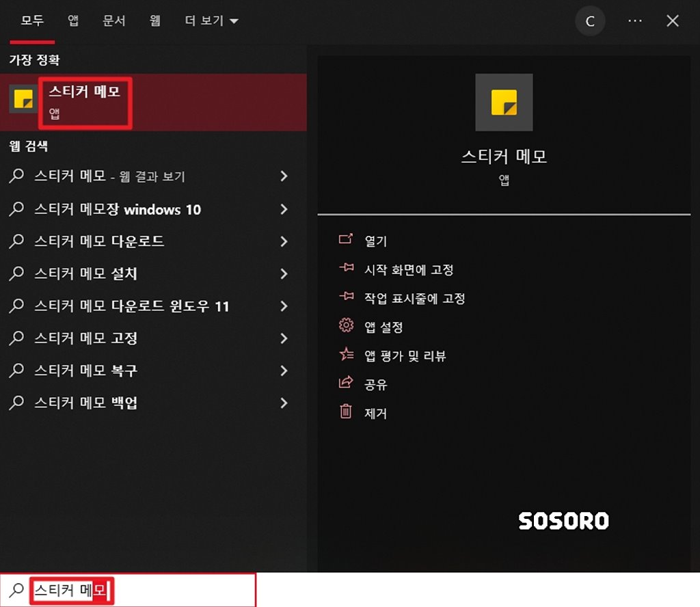Click the search icon beside 스티커 메모 설치

[x=16, y=273]
